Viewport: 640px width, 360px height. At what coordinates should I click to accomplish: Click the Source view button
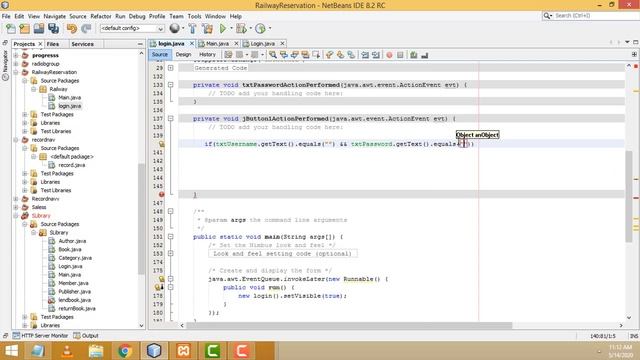click(x=160, y=54)
